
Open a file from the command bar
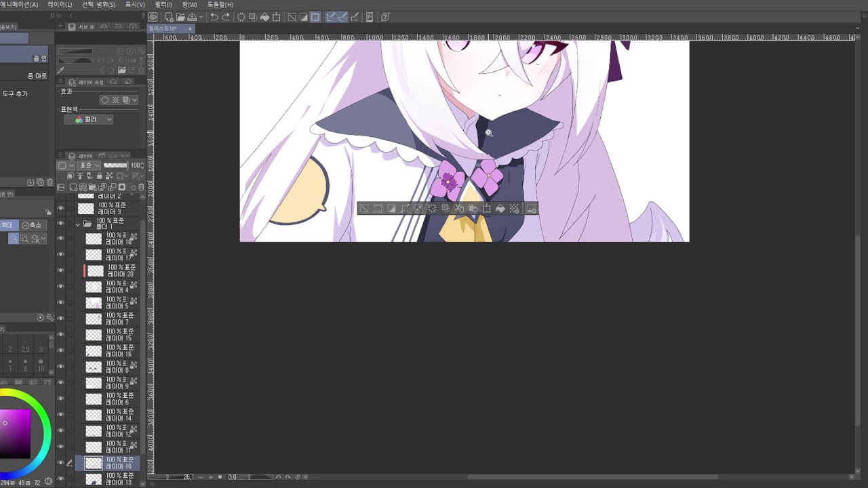[180, 17]
